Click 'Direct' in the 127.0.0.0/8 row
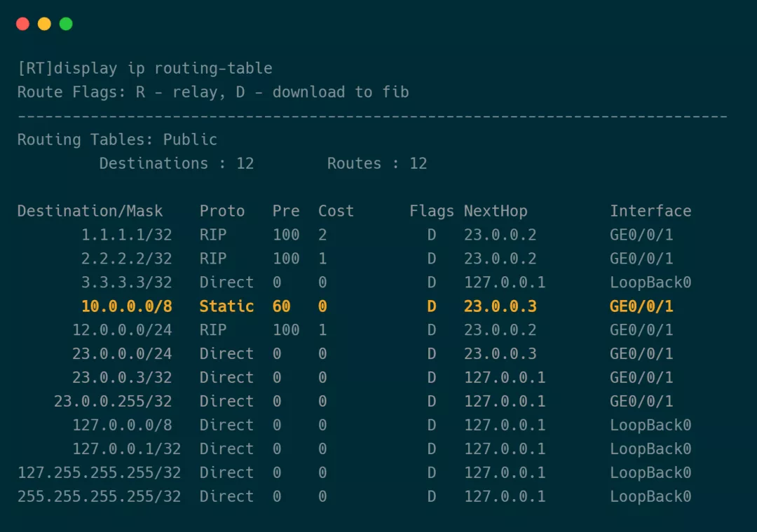Image resolution: width=757 pixels, height=532 pixels. [226, 425]
